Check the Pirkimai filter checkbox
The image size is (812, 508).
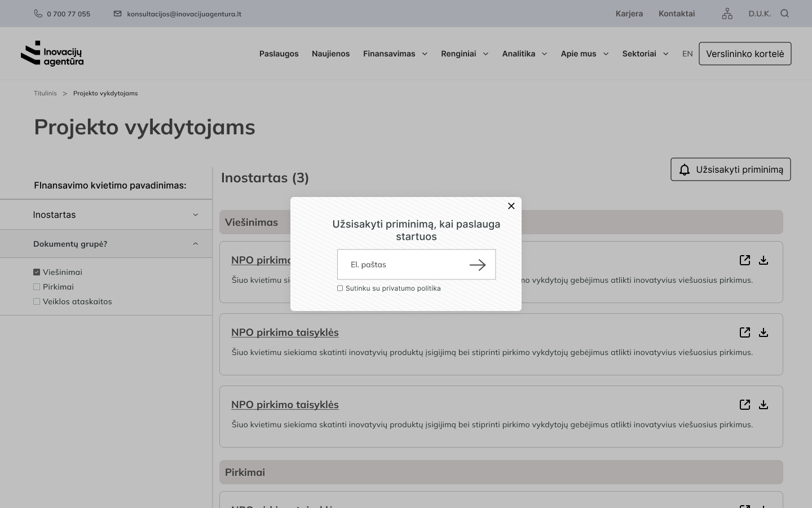coord(37,287)
